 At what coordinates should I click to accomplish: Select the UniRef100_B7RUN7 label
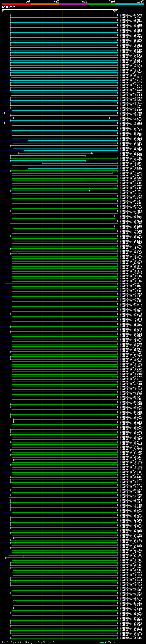coord(131,316)
